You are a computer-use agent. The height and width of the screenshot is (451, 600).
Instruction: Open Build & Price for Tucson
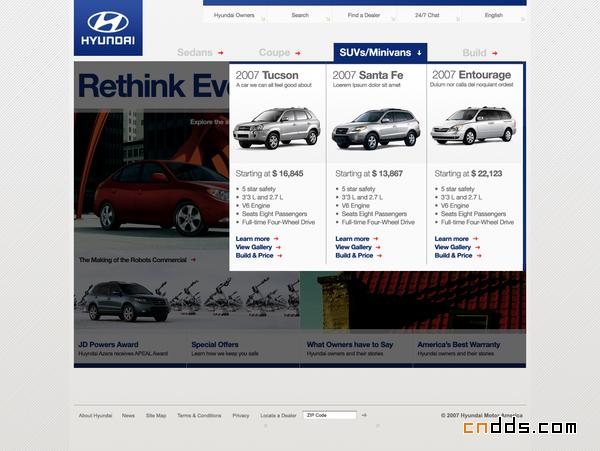254,256
